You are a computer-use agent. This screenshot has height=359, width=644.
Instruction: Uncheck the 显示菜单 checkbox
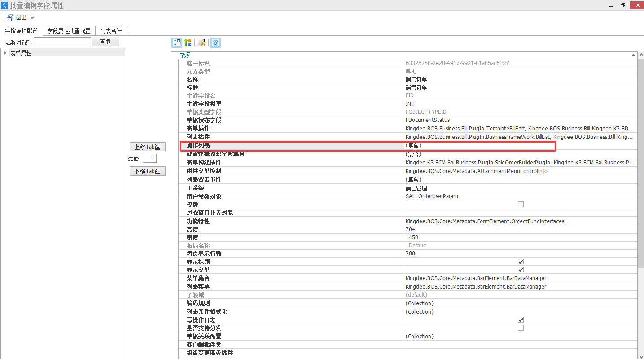(x=521, y=270)
